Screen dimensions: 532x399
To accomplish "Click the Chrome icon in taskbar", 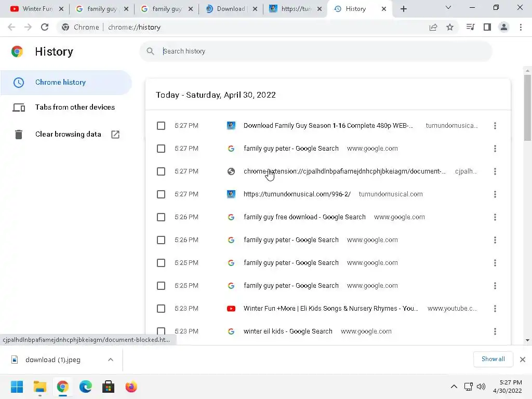I will pyautogui.click(x=63, y=387).
